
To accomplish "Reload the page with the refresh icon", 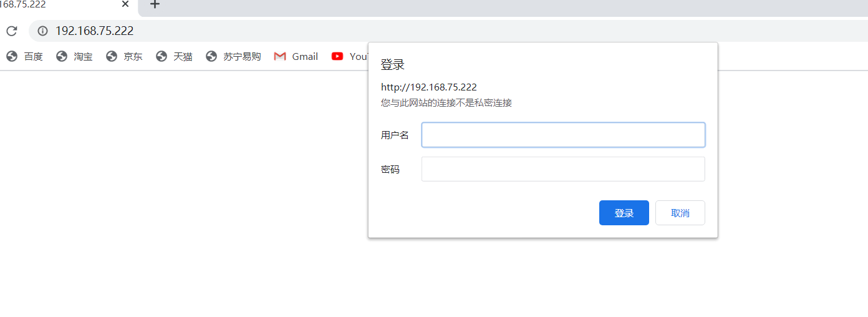I will point(11,31).
